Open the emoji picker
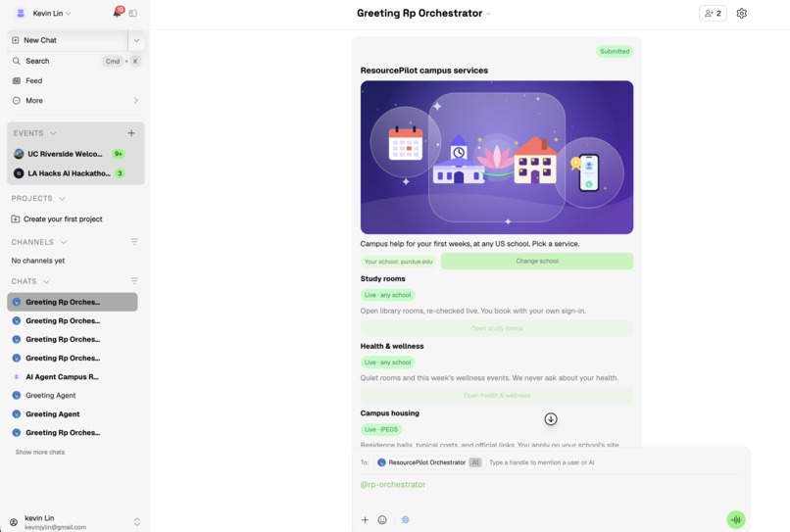Screen dimensions: 790x532 [x=382, y=519]
